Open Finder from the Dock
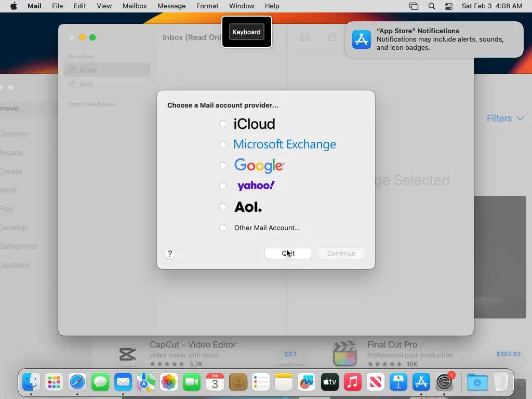The image size is (532, 399). pos(31,382)
